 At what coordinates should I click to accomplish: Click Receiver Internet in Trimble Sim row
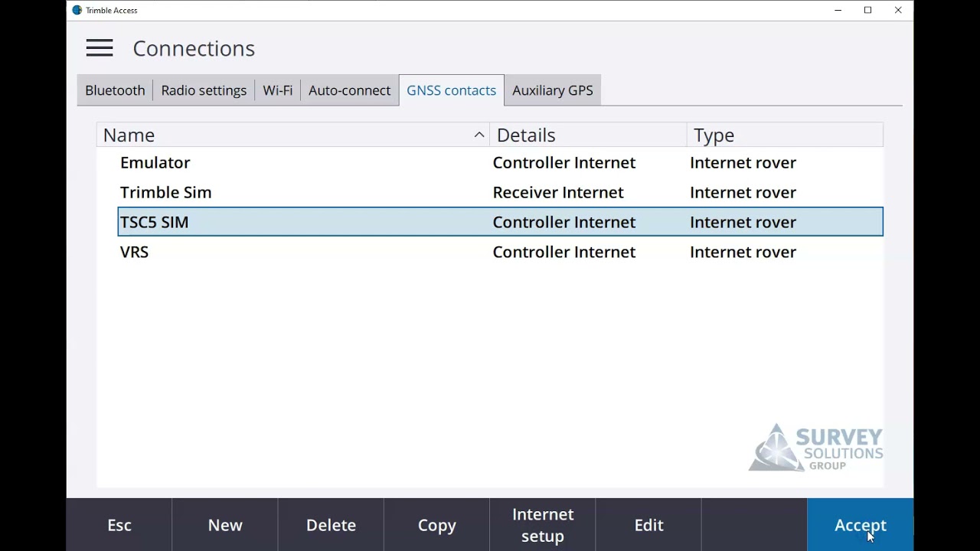558,192
